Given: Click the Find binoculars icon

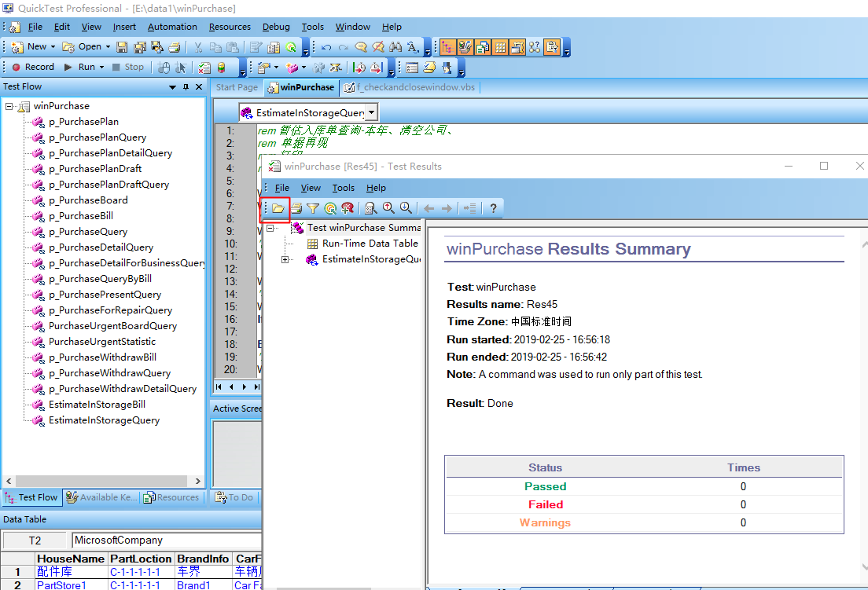Looking at the screenshot, I should (x=395, y=47).
